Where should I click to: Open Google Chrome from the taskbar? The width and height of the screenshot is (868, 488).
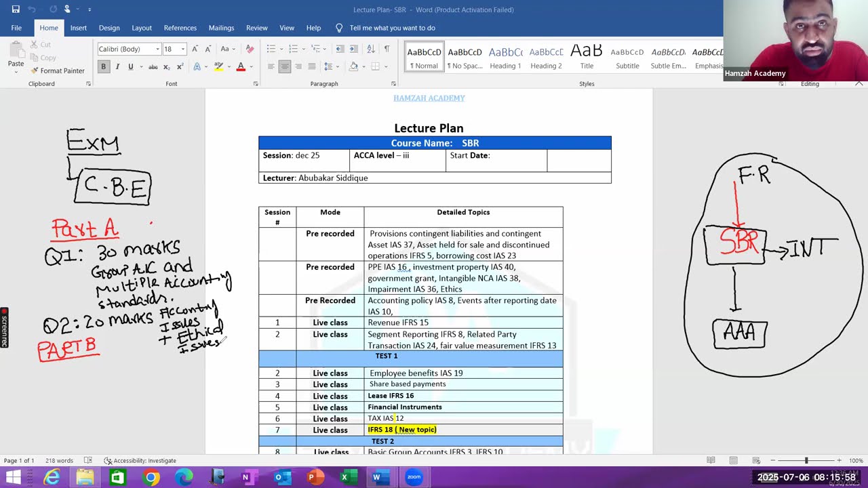(x=151, y=477)
